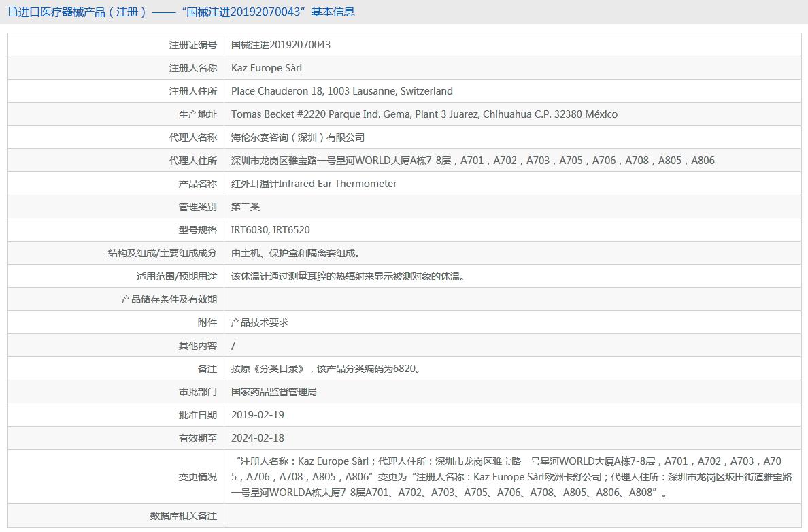Select product name 红外耳温计Infrared Ear Thermometer
This screenshot has height=532, width=808.
coord(314,184)
